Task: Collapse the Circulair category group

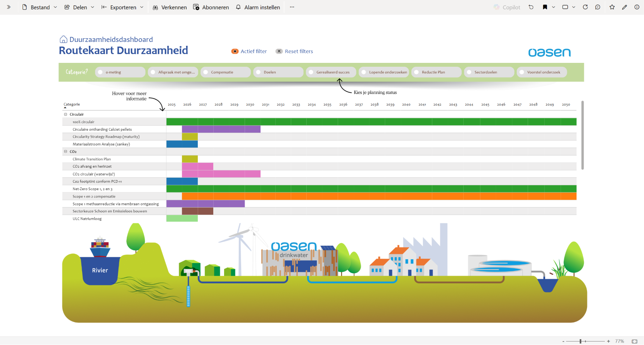Action: pos(66,114)
